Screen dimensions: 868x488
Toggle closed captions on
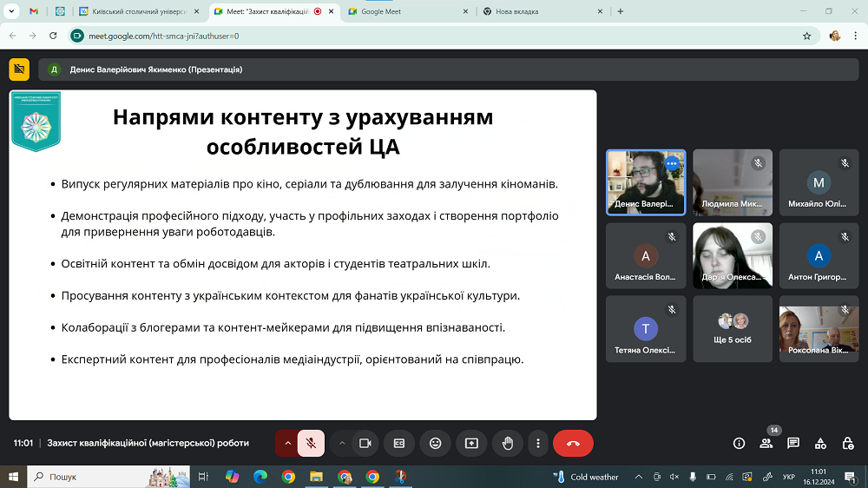[399, 443]
